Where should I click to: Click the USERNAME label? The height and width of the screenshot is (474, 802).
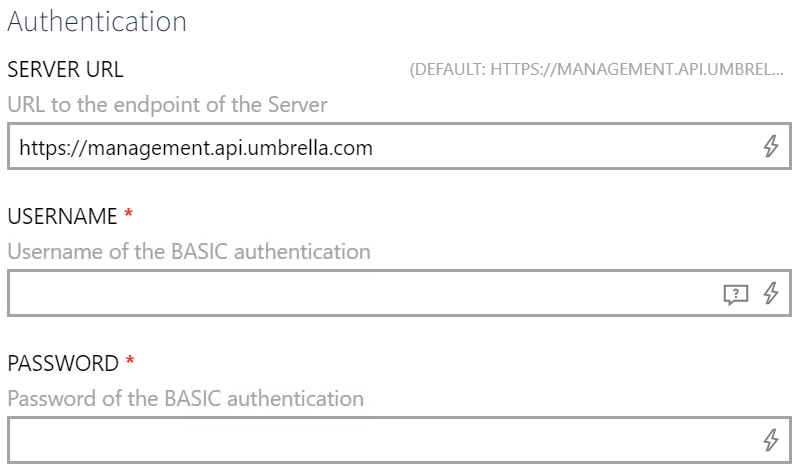63,217
